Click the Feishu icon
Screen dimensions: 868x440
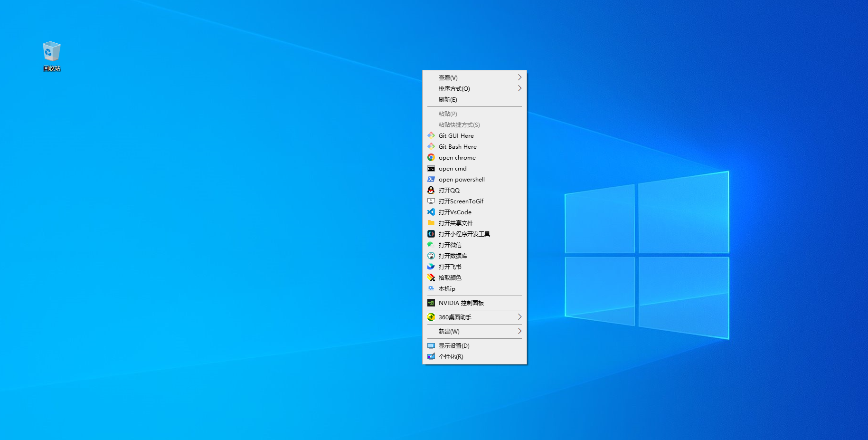[431, 267]
